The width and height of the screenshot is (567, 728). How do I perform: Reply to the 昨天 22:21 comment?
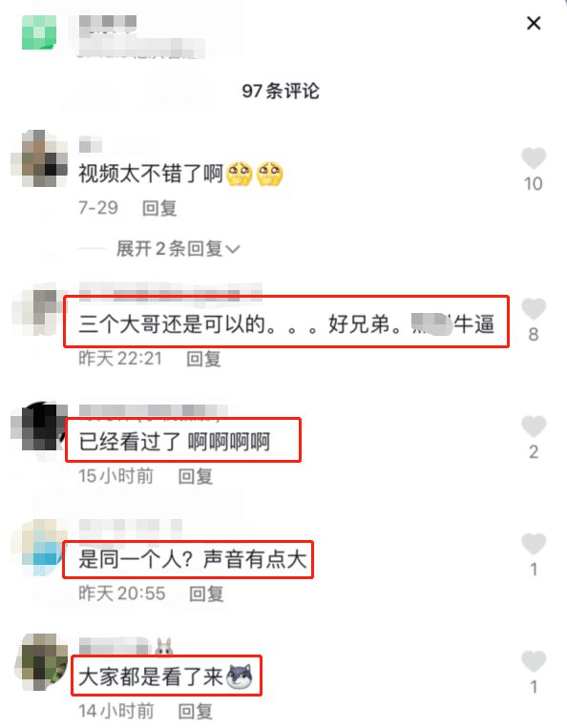click(x=203, y=359)
